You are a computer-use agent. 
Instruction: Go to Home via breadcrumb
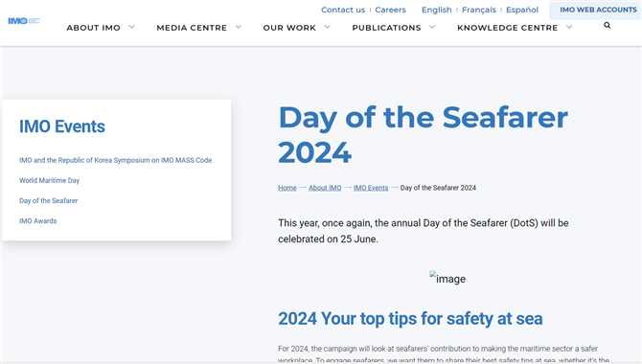(287, 188)
